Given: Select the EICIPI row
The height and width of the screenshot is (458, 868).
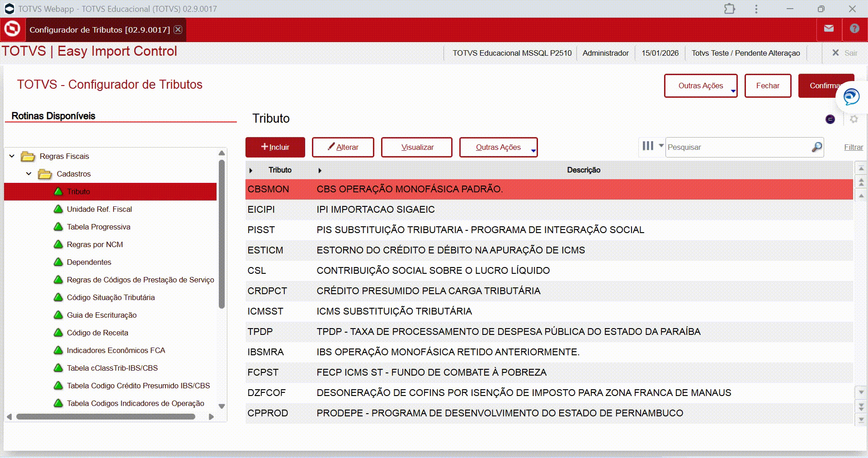Looking at the screenshot, I should tap(549, 210).
